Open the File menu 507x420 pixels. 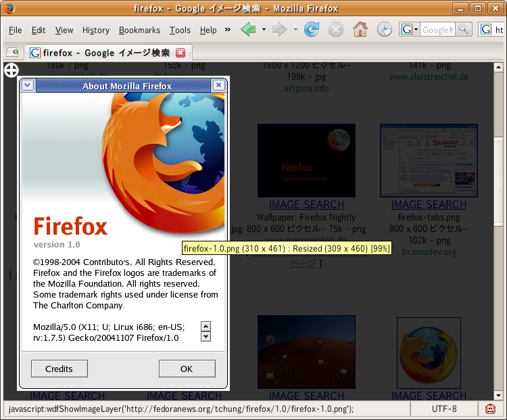15,30
